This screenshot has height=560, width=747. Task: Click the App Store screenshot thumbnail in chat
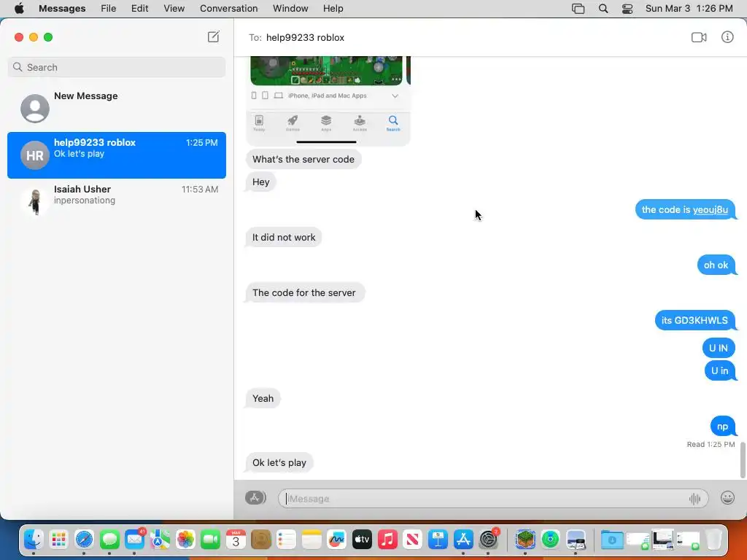[x=328, y=101]
